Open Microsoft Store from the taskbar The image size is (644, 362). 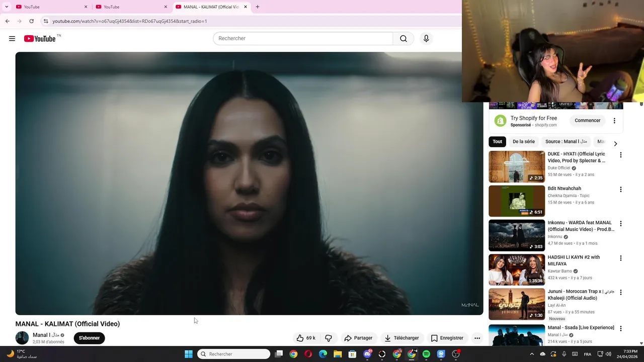click(352, 354)
